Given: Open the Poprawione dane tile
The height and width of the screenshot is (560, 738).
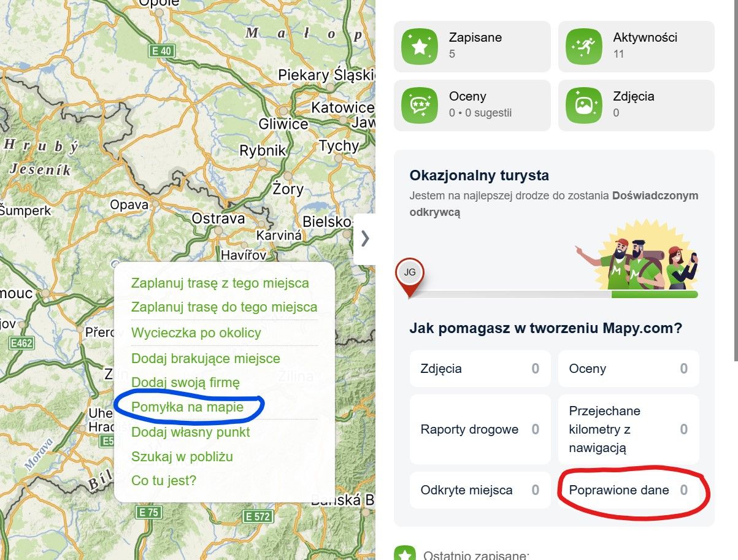Looking at the screenshot, I should 628,490.
